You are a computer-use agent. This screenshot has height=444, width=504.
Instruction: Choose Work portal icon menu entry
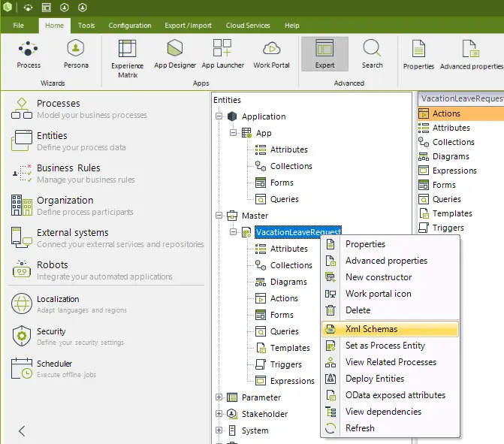pyautogui.click(x=390, y=294)
